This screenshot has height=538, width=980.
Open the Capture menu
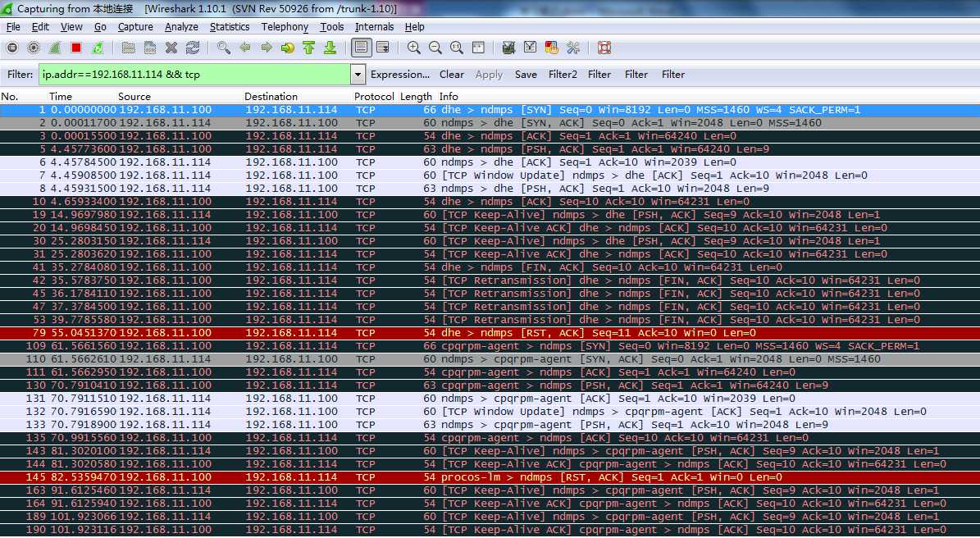pos(135,27)
